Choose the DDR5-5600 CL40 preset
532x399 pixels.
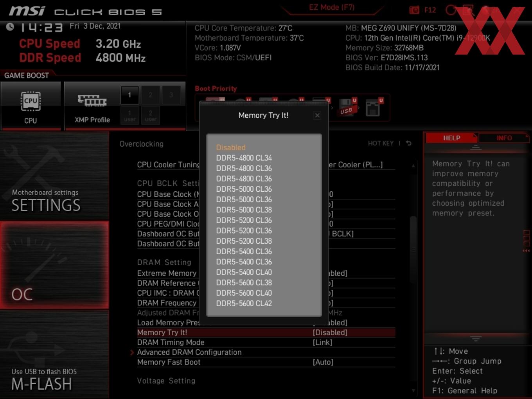point(244,293)
